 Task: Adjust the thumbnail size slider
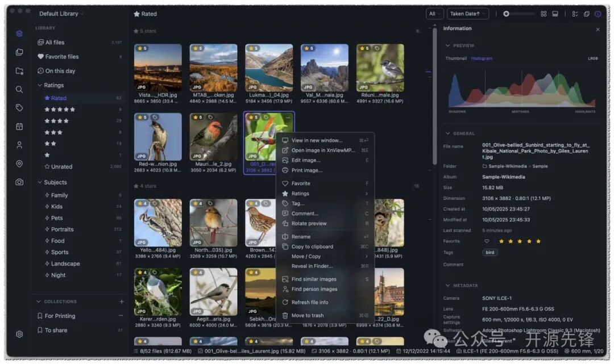tap(520, 14)
